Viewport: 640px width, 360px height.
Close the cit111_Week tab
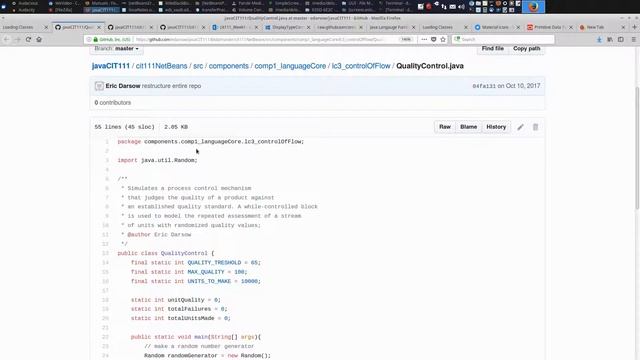point(256,27)
